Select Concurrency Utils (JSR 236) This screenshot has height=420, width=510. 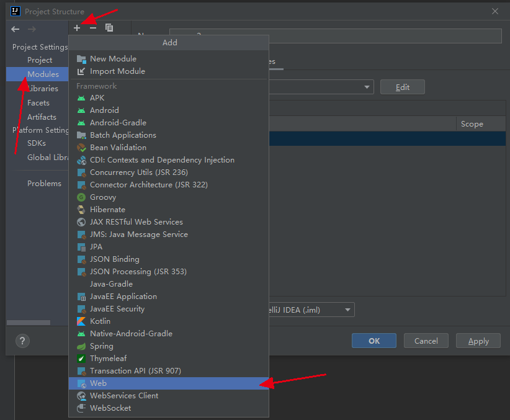(169, 172)
